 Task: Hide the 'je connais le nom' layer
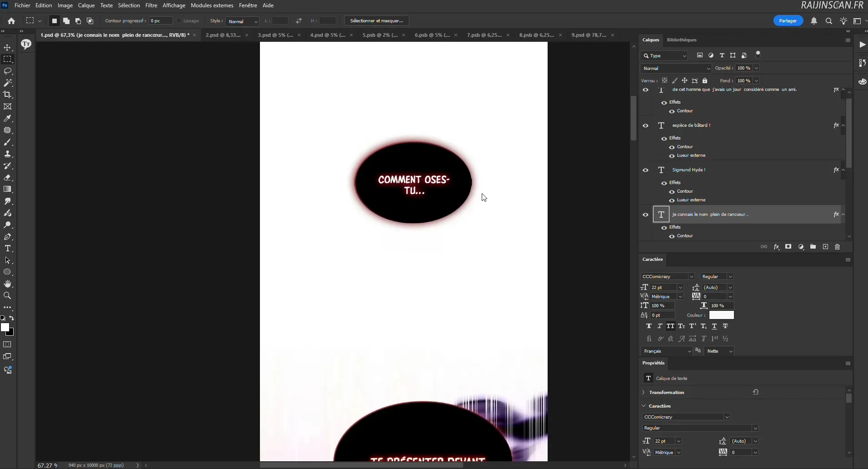[x=645, y=215]
